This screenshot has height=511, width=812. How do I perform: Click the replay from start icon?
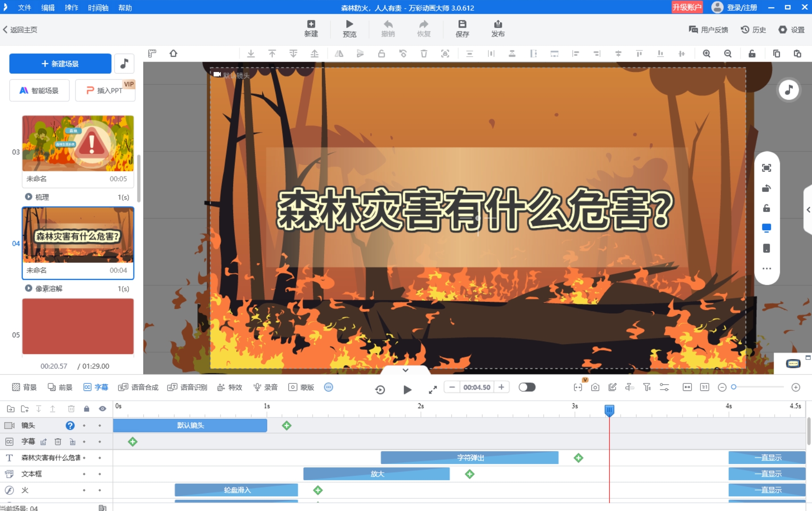tap(380, 390)
